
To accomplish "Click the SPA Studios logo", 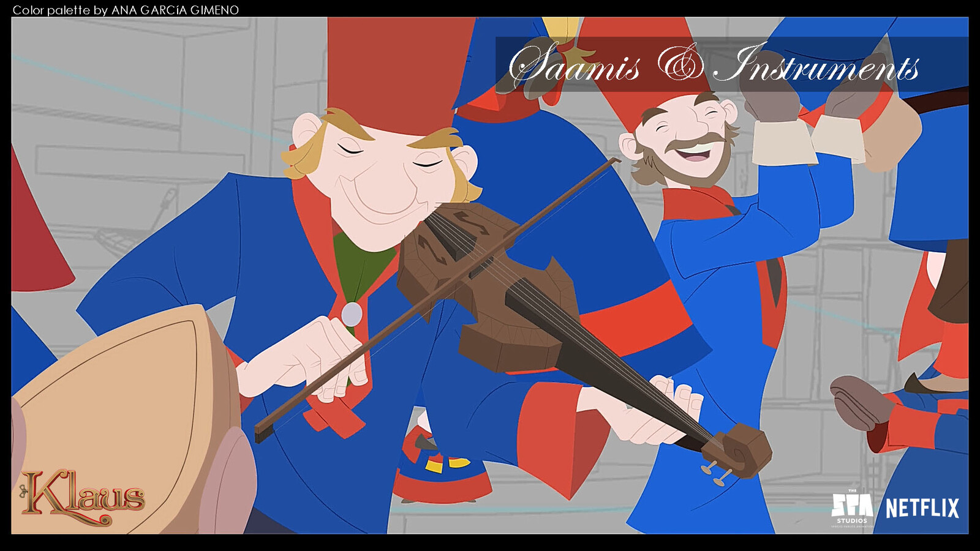I will pos(852,508).
